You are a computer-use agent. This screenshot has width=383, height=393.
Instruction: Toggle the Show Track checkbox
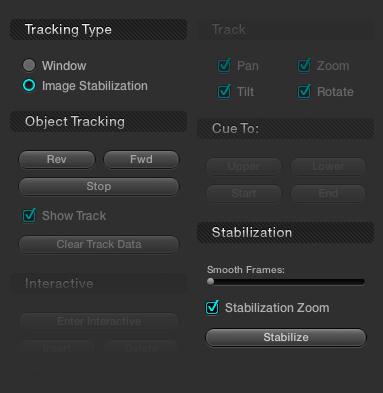pos(29,215)
